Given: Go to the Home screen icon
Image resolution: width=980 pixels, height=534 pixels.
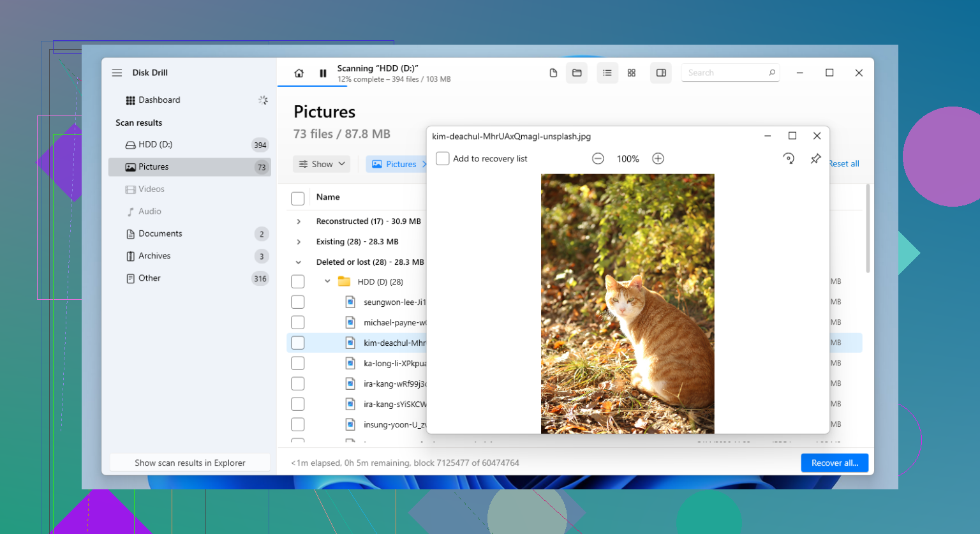Looking at the screenshot, I should coord(299,73).
